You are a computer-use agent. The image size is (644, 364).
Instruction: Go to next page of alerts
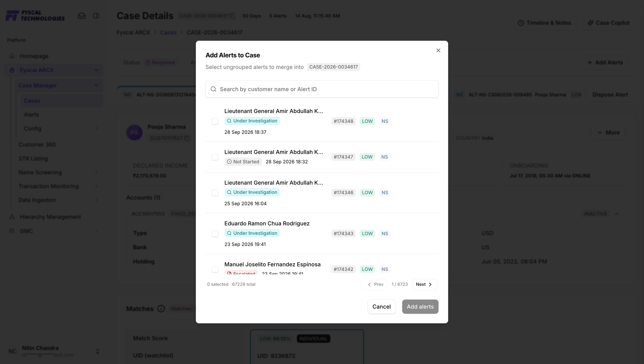point(425,284)
